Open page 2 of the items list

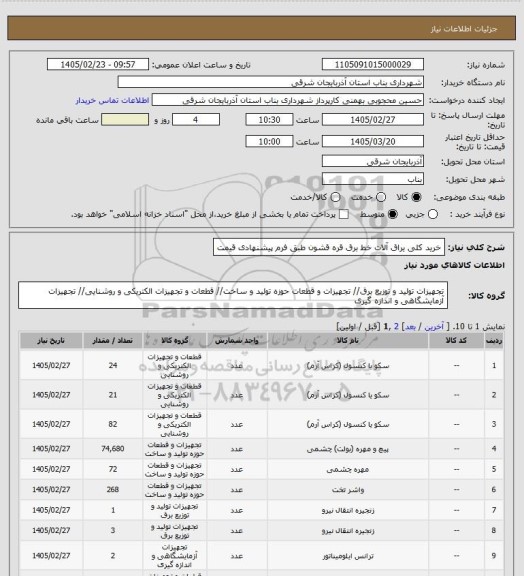[396, 327]
